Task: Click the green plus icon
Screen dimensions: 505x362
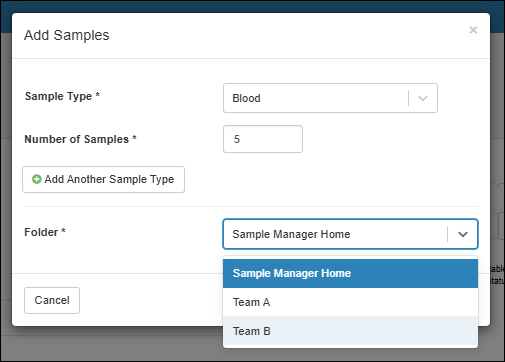Action: click(36, 179)
